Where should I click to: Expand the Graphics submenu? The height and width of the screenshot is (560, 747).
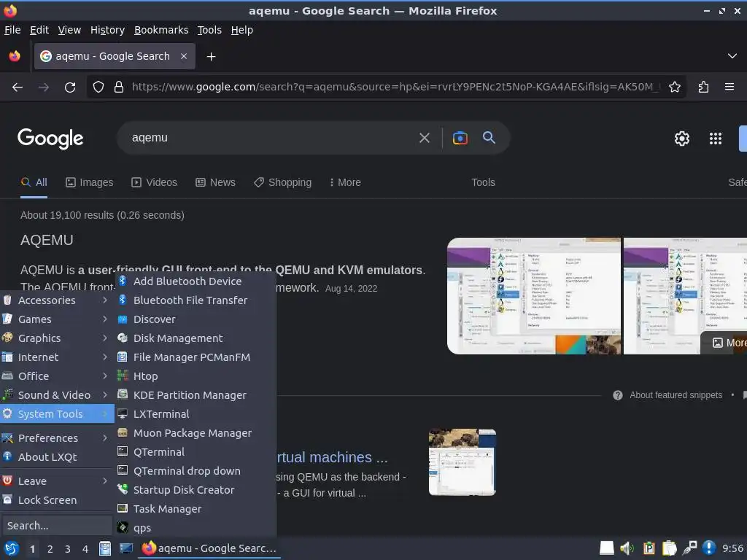pos(57,338)
